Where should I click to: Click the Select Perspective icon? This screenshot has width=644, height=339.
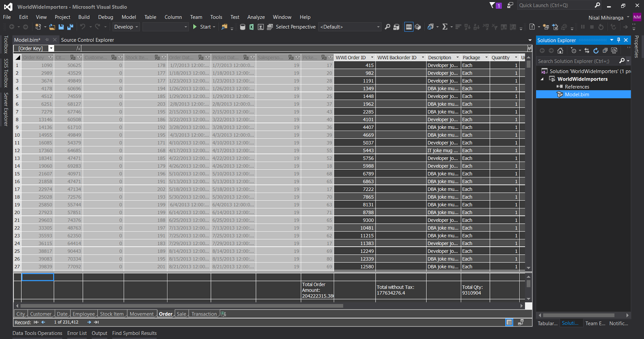(x=270, y=27)
